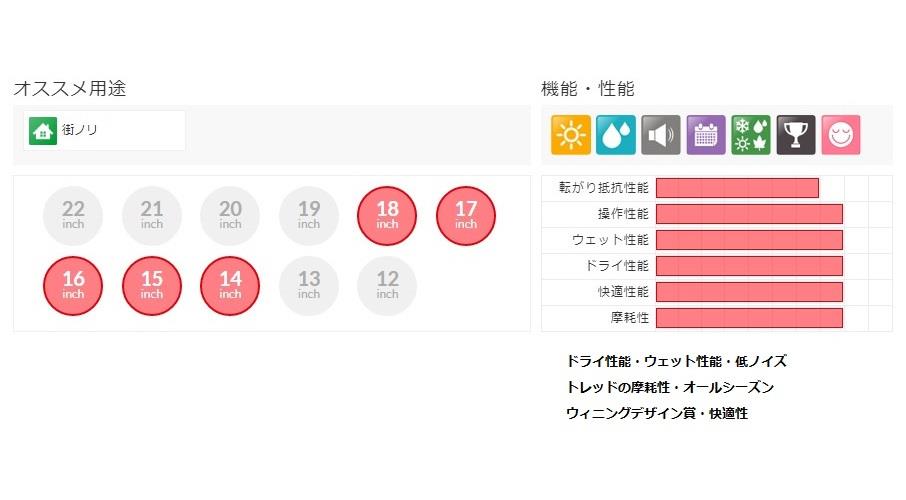Select the 16 inch size circle
This screenshot has width=906, height=500.
click(73, 286)
